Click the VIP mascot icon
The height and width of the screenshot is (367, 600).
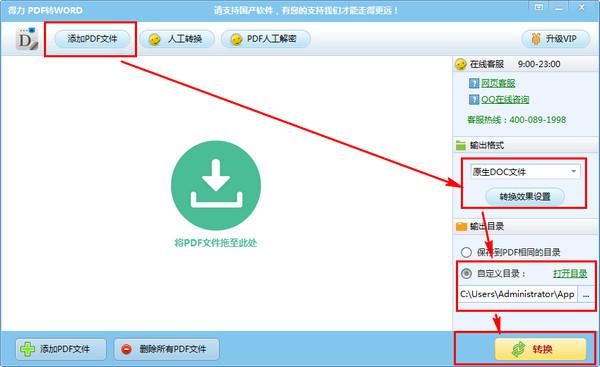tap(536, 39)
